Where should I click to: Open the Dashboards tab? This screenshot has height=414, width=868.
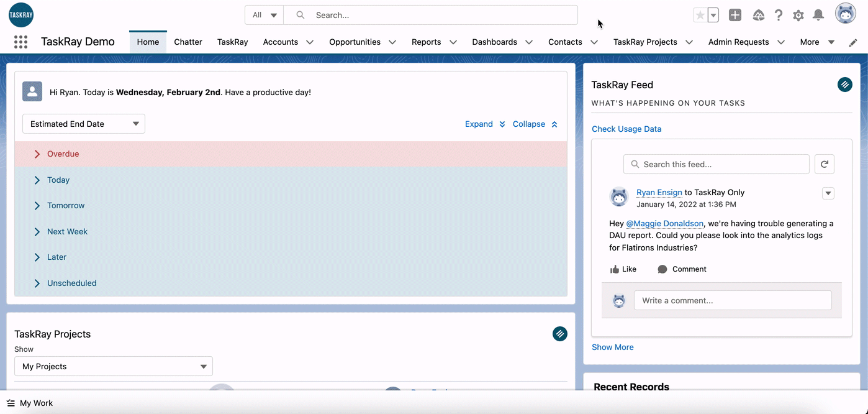click(x=494, y=42)
